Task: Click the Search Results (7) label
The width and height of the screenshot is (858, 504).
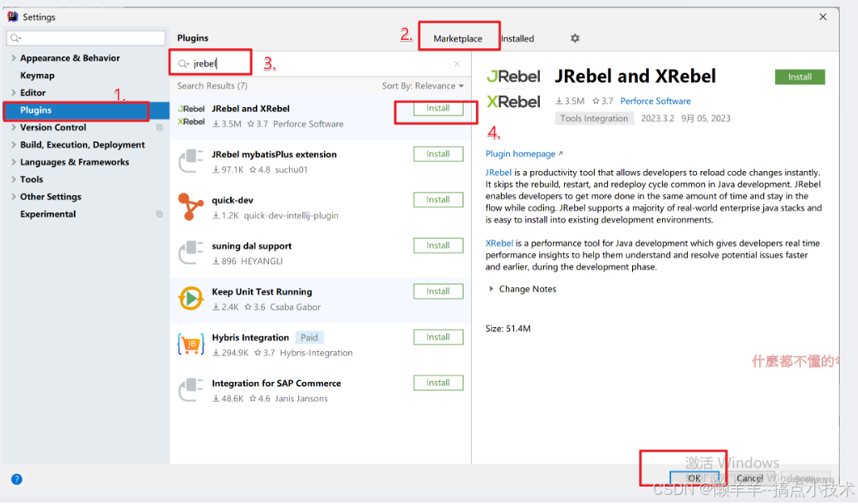Action: click(213, 86)
